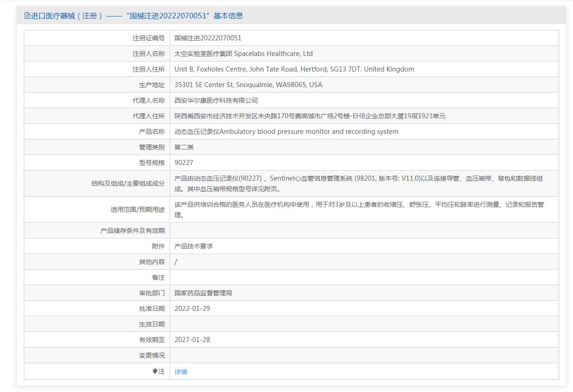This screenshot has height=392, width=573.
Task: Click registration number value 国械注进20222070051
Action: 208,38
